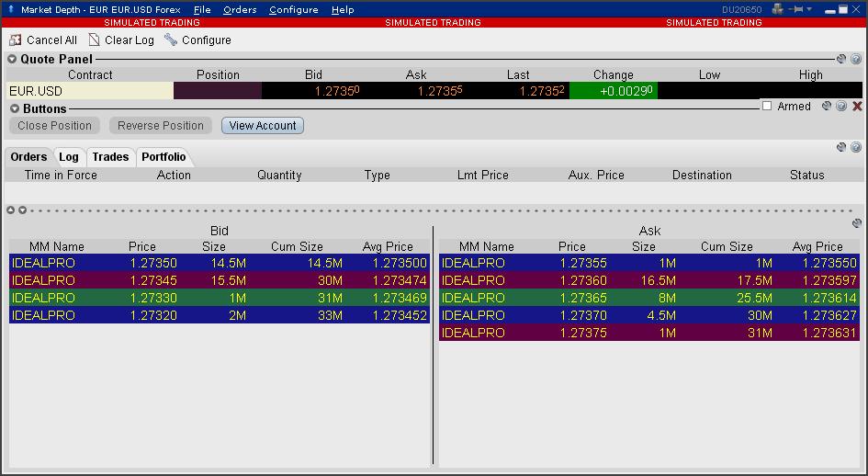Open Orders panel help question icon
Viewport: 868px width, 476px height.
[x=856, y=147]
